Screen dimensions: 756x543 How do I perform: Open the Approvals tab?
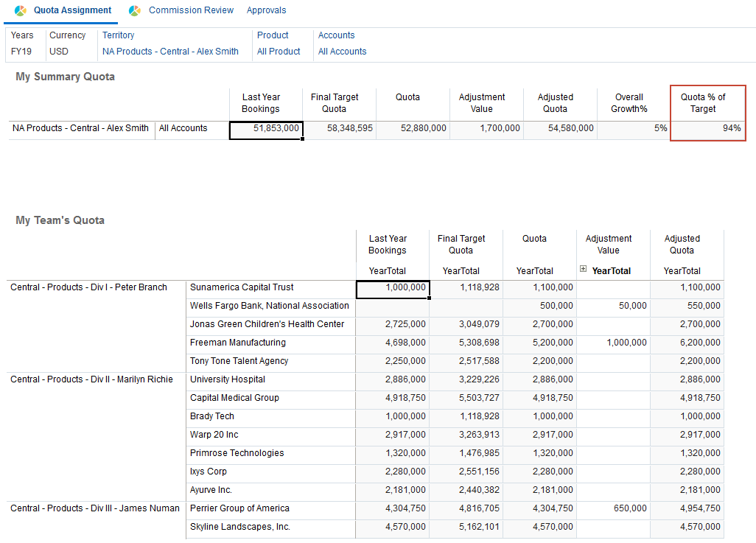coord(266,10)
